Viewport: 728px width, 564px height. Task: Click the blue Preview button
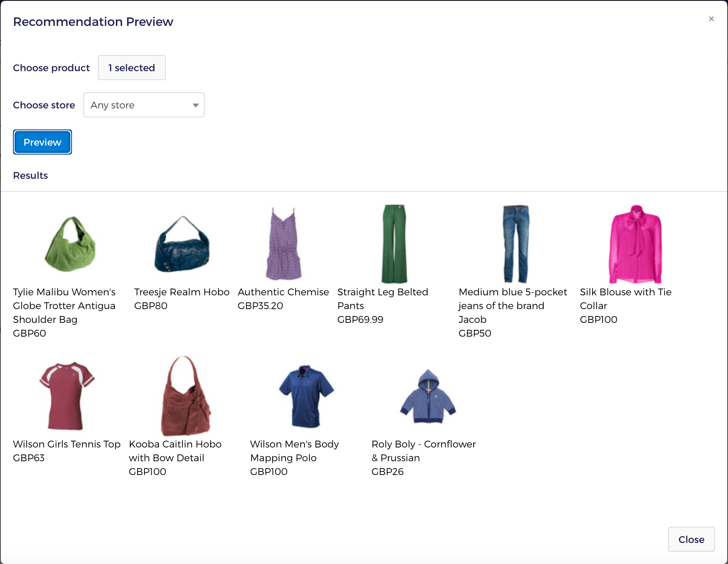(42, 142)
